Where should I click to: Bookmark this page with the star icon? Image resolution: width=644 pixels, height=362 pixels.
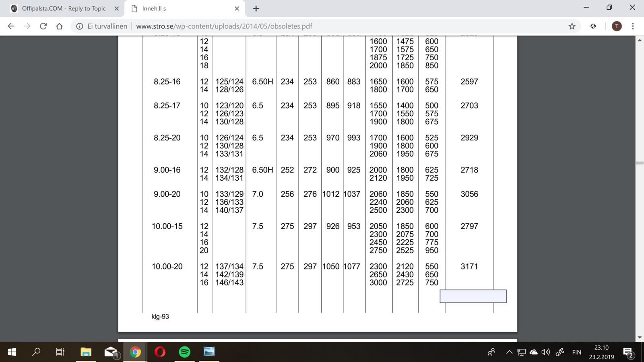[x=572, y=26]
